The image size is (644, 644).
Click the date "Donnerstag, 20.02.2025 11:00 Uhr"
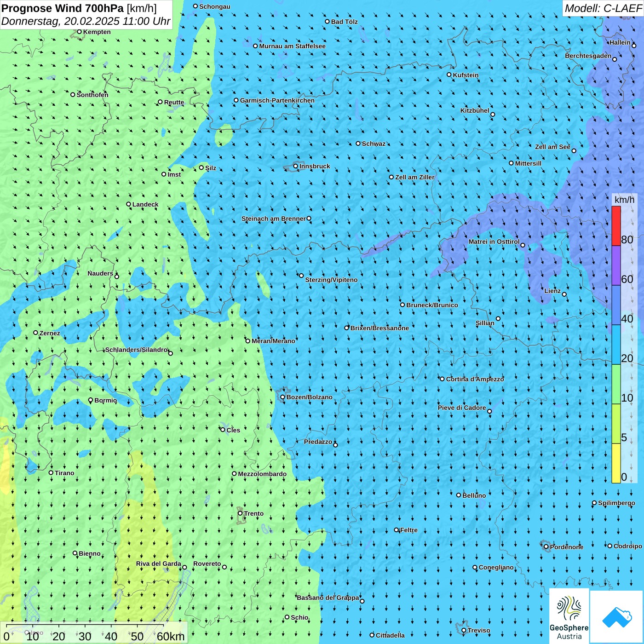(x=86, y=21)
